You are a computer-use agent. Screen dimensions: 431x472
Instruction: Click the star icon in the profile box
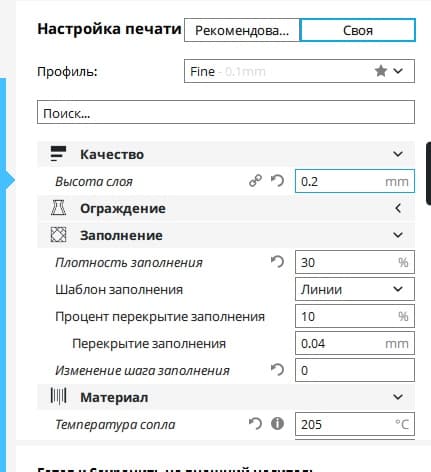[x=381, y=71]
